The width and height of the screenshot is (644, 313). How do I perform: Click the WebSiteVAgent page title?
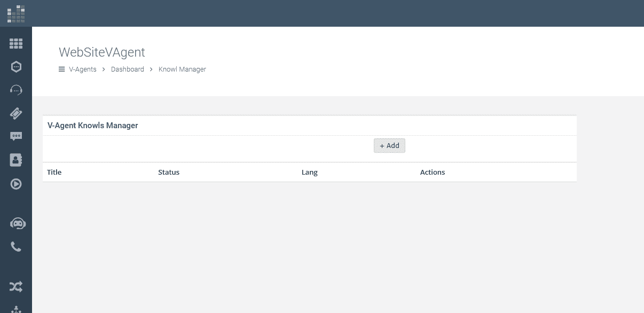coord(102,52)
